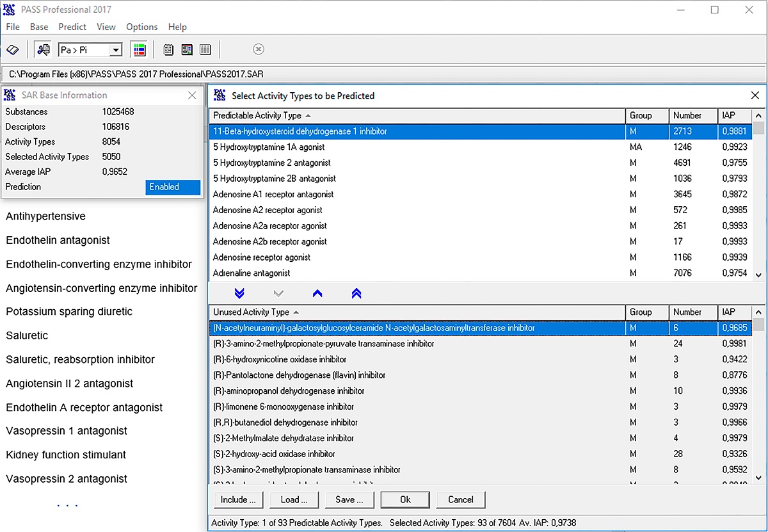
Task: Click the blue double up arrow
Action: 356,294
